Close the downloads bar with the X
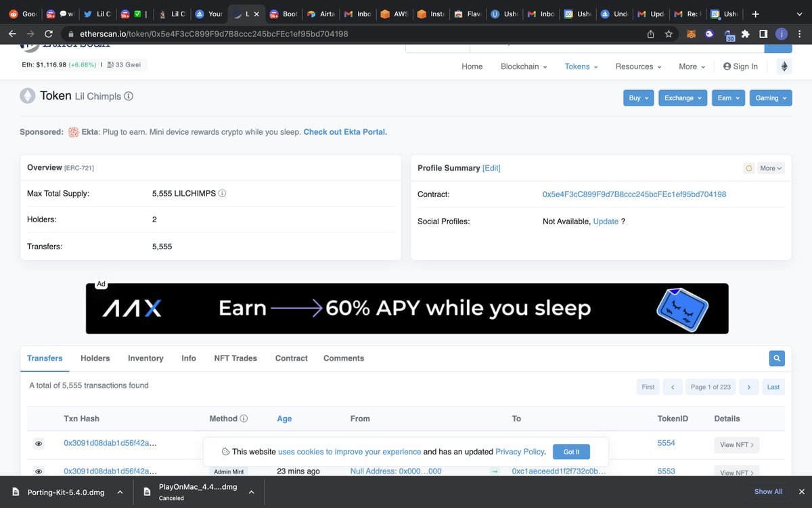 coord(800,492)
